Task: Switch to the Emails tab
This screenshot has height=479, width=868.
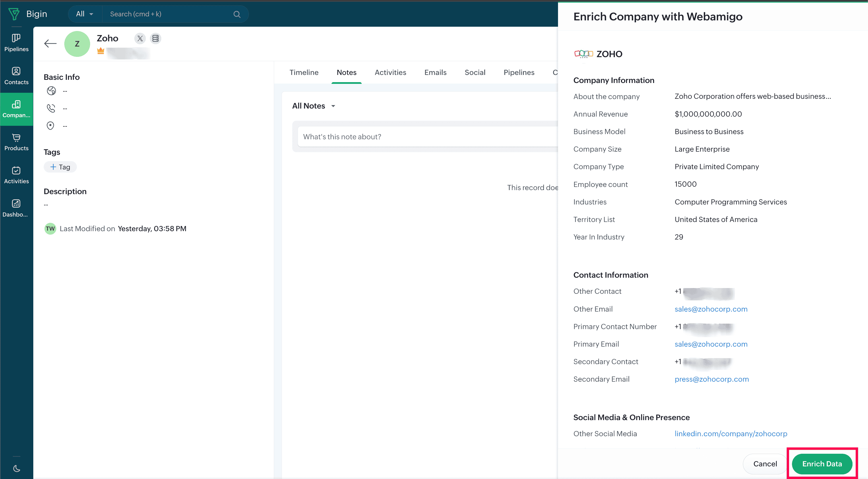Action: click(435, 72)
